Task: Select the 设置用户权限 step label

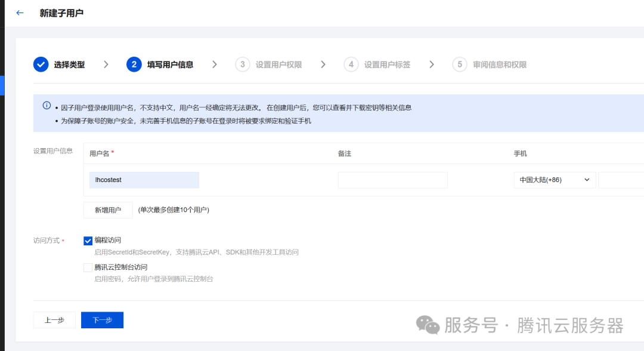Action: (x=279, y=65)
